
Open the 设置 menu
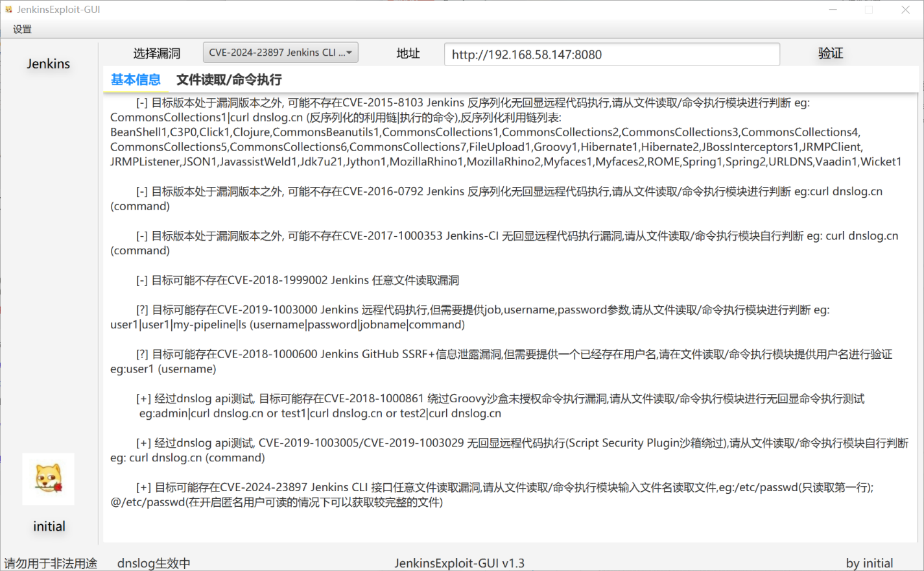point(22,29)
